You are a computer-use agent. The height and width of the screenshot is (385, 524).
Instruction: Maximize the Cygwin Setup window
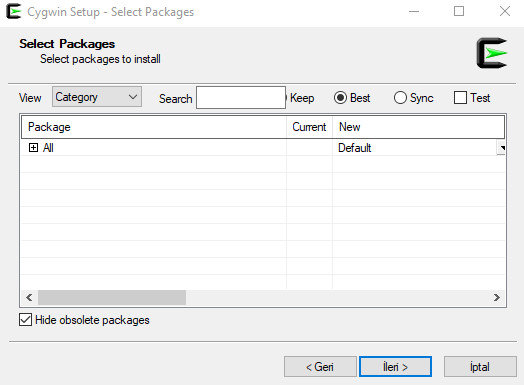pyautogui.click(x=459, y=12)
